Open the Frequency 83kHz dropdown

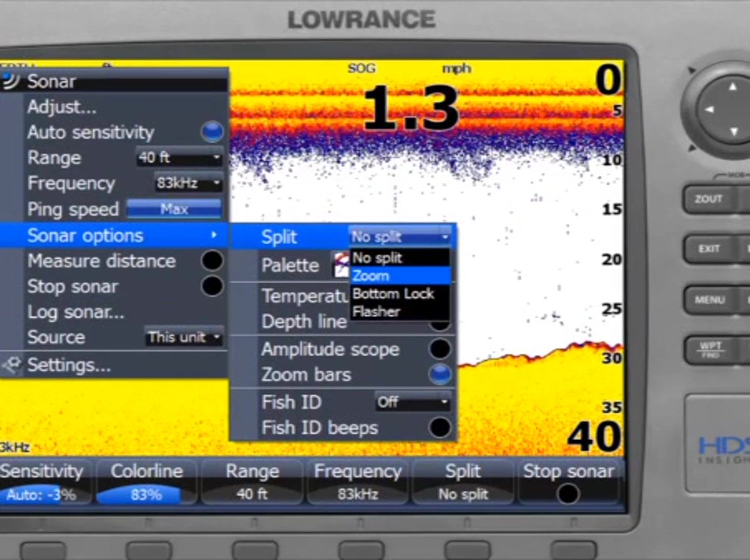(x=189, y=183)
